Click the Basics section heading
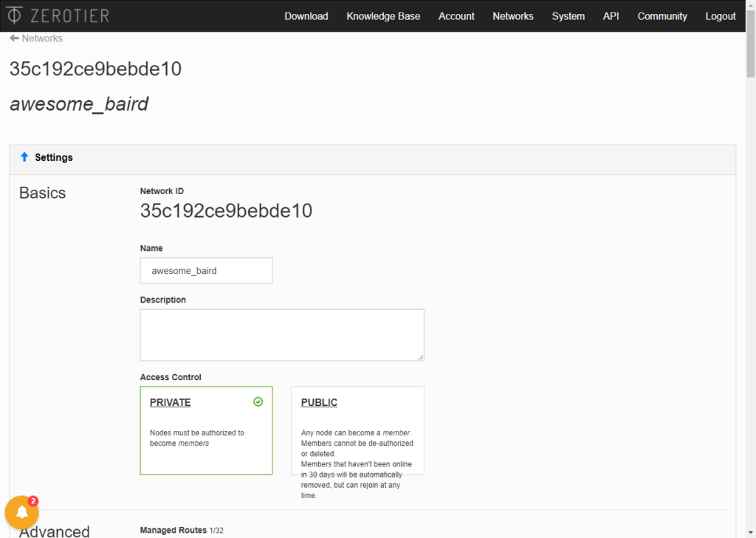The width and height of the screenshot is (756, 538). coord(42,193)
